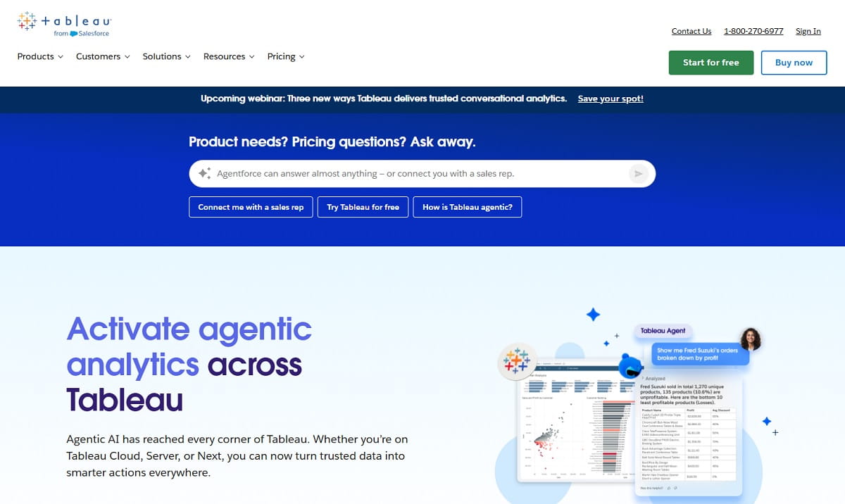Viewport: 845px width, 504px height.
Task: Click the Activate agentic analytics heading
Action: [x=189, y=365]
